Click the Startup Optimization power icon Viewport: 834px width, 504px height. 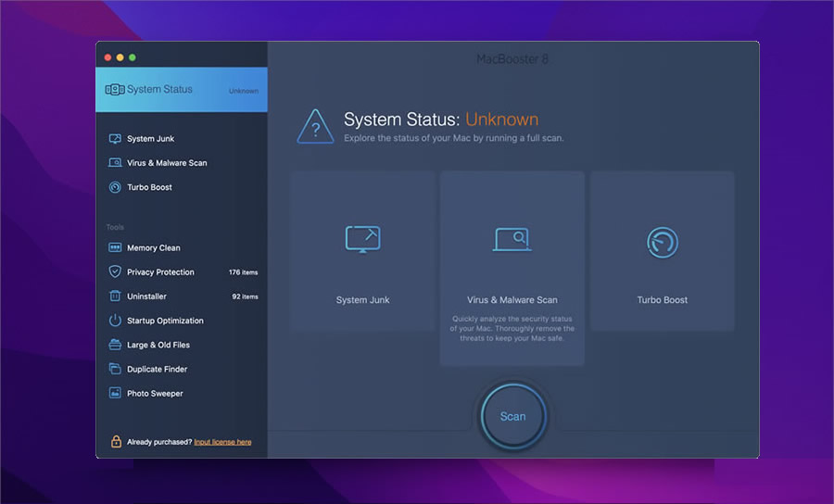point(115,321)
